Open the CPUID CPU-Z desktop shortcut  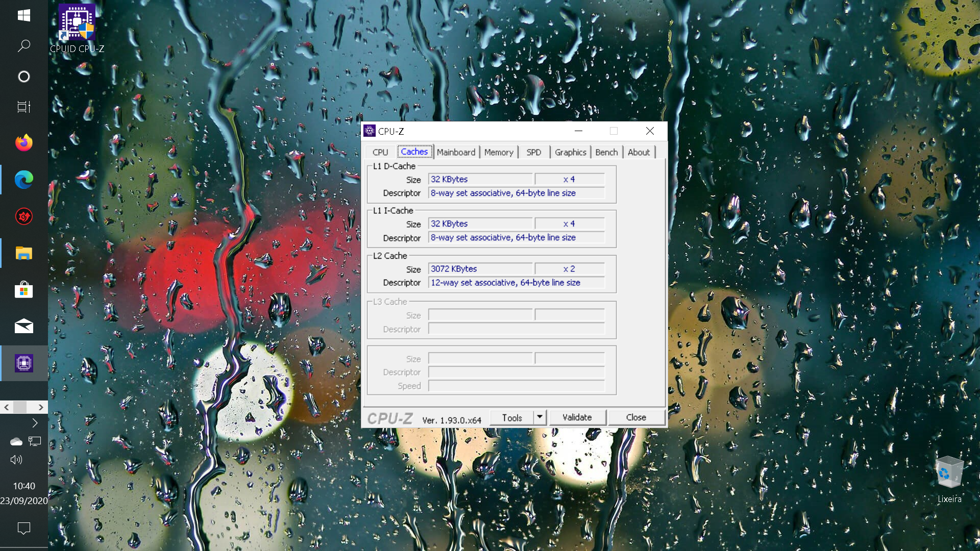pos(77,29)
